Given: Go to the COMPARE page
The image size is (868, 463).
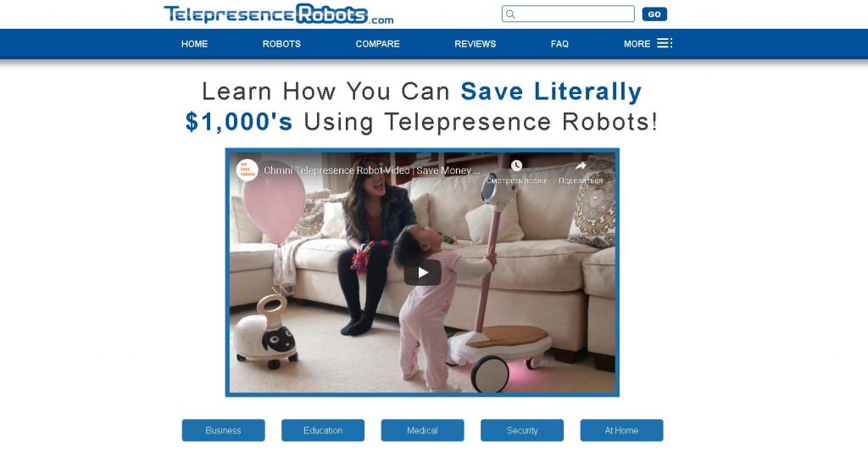Looking at the screenshot, I should click(x=377, y=44).
